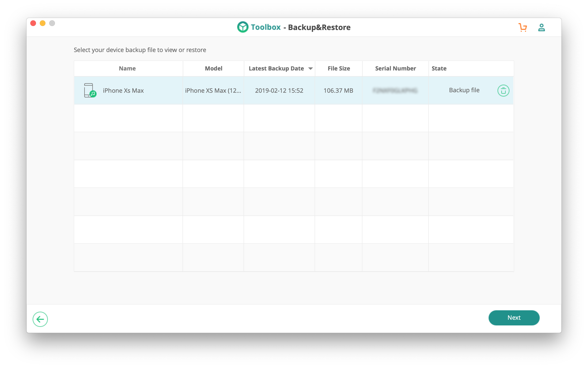The width and height of the screenshot is (588, 368).
Task: Click the 106.37 MB size cell
Action: [x=338, y=91]
